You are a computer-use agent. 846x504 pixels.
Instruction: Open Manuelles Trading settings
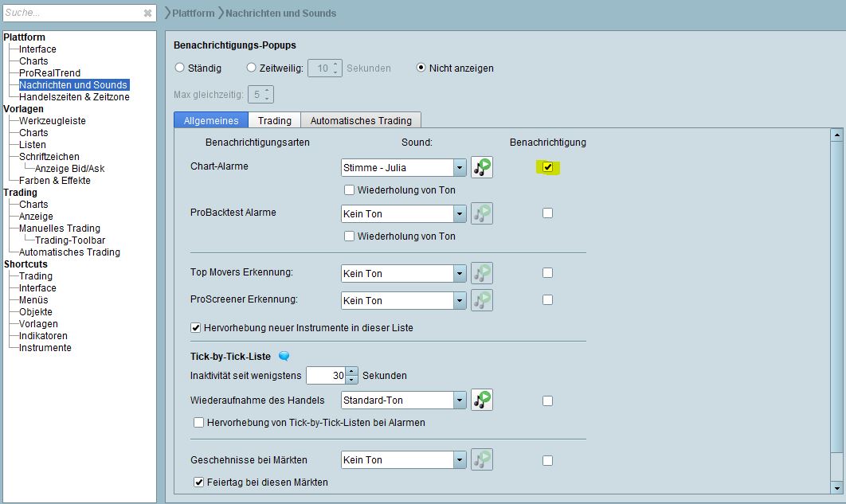[60, 228]
